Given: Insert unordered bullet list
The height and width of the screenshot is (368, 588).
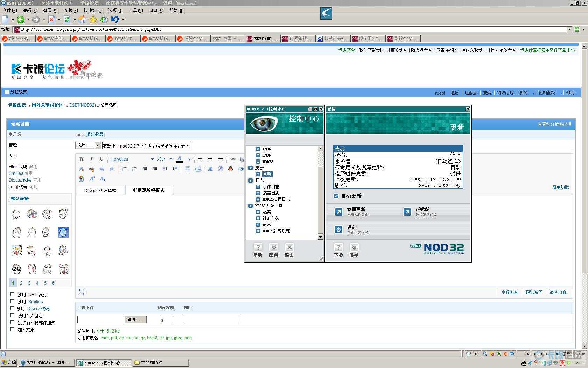Looking at the screenshot, I should tap(134, 169).
